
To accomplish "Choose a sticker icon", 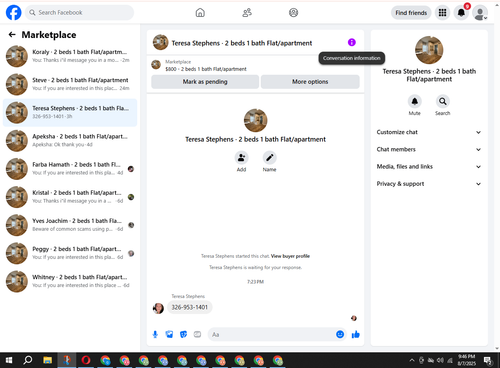I will 183,334.
